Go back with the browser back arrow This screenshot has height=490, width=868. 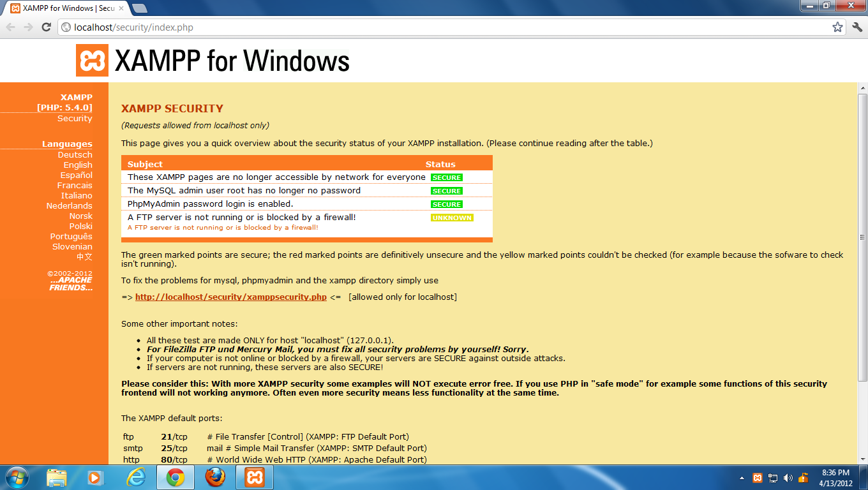[11, 27]
